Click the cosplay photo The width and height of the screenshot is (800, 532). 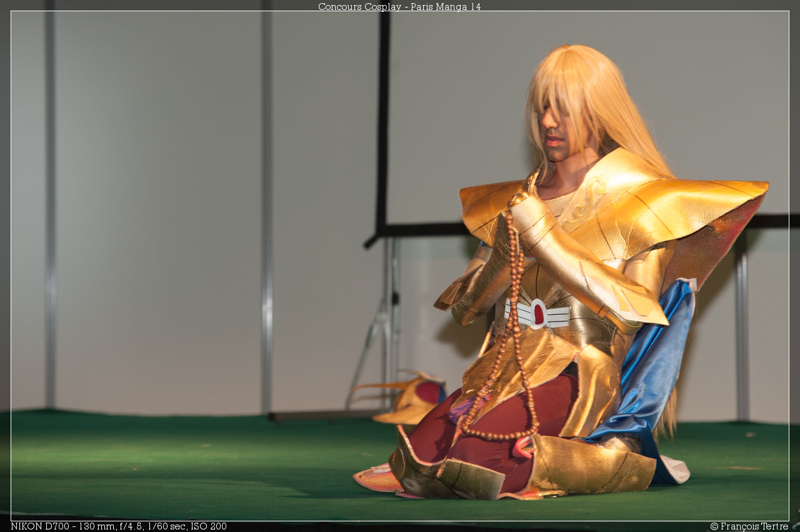click(x=400, y=266)
